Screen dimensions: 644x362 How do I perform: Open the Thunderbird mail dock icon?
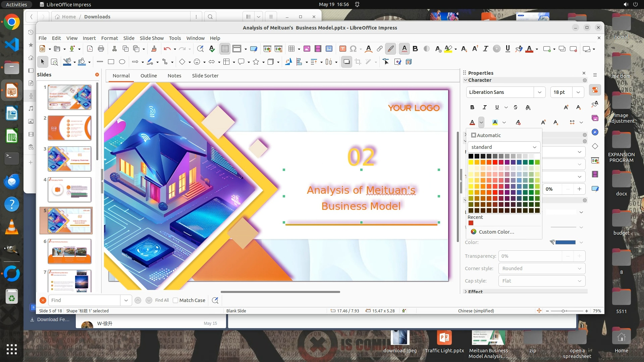[12, 181]
